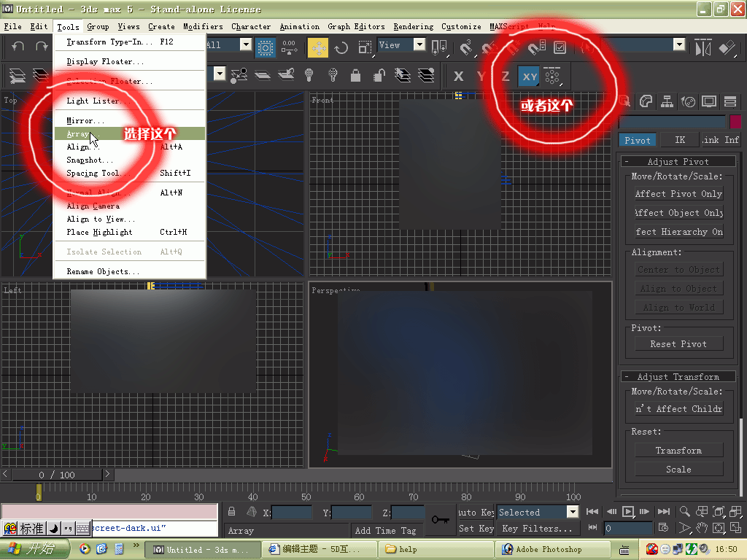
Task: Restrict transform to X axis
Action: [458, 76]
